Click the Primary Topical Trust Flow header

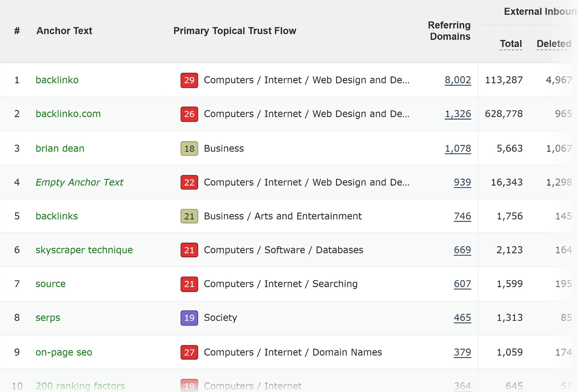tap(235, 31)
